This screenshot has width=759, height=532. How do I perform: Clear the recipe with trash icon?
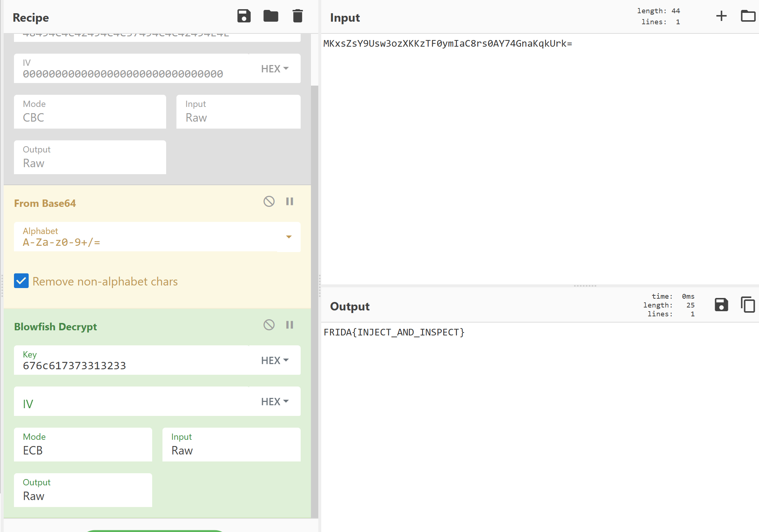click(297, 16)
